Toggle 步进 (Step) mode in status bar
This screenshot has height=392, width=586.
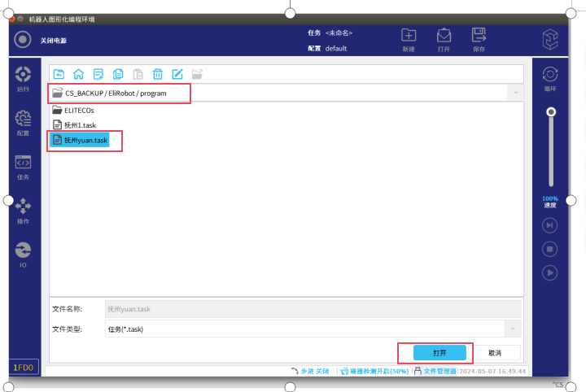click(x=309, y=371)
